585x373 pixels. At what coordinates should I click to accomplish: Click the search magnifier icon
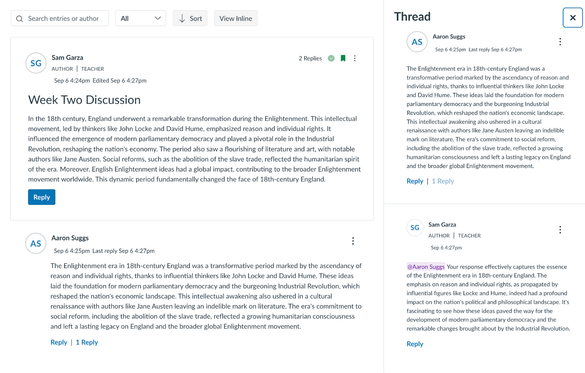(19, 18)
